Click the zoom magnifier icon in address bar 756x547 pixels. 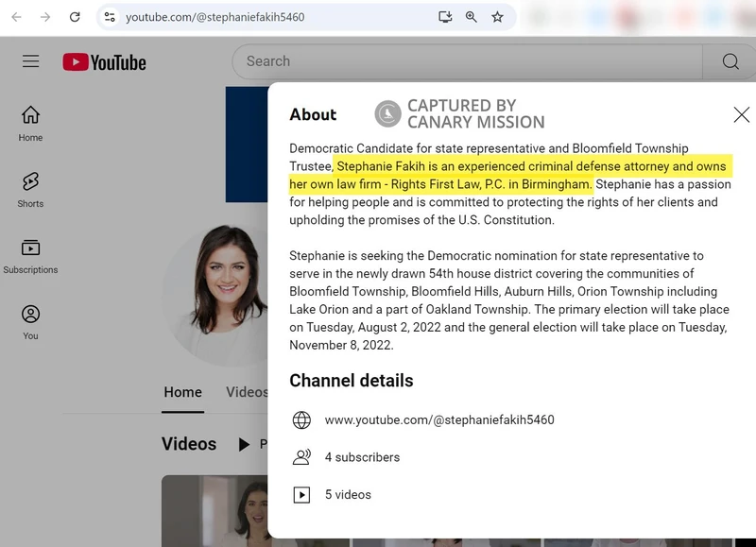[x=471, y=17]
